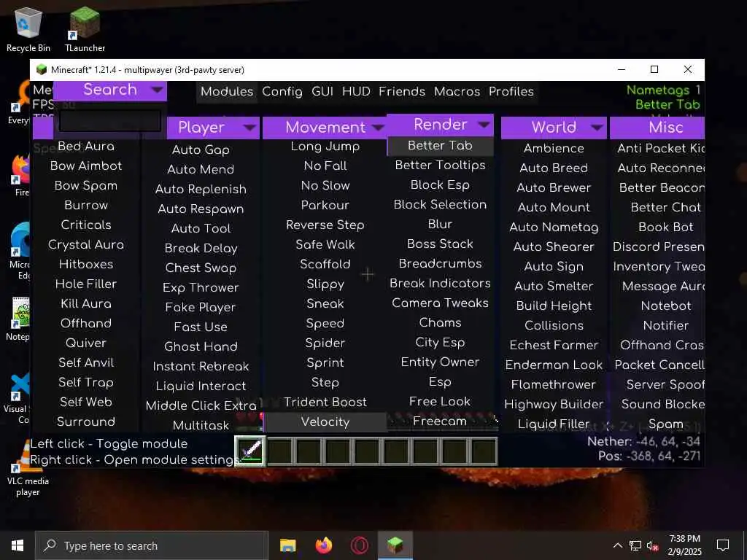Select the sword in the hotbar

pyautogui.click(x=251, y=451)
